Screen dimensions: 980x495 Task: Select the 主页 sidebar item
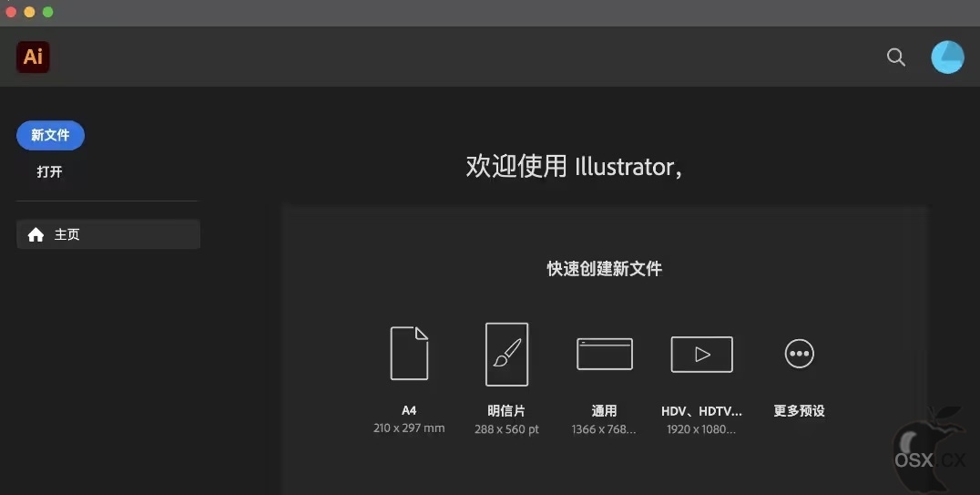click(x=108, y=234)
